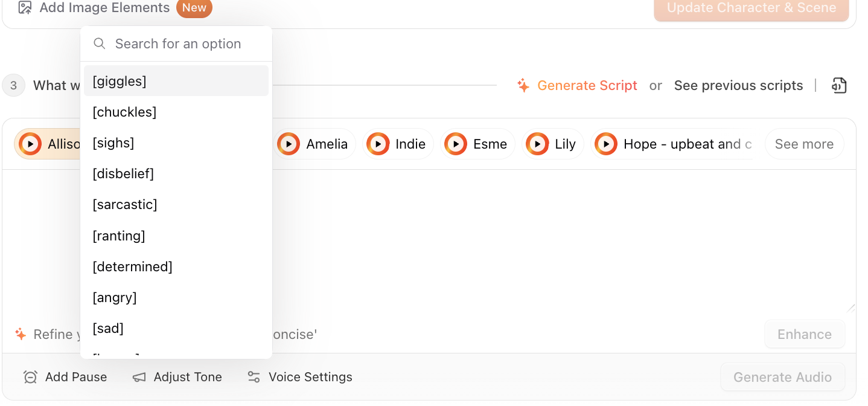This screenshot has width=868, height=406.
Task: Play Esme voice preview icon
Action: click(x=456, y=144)
